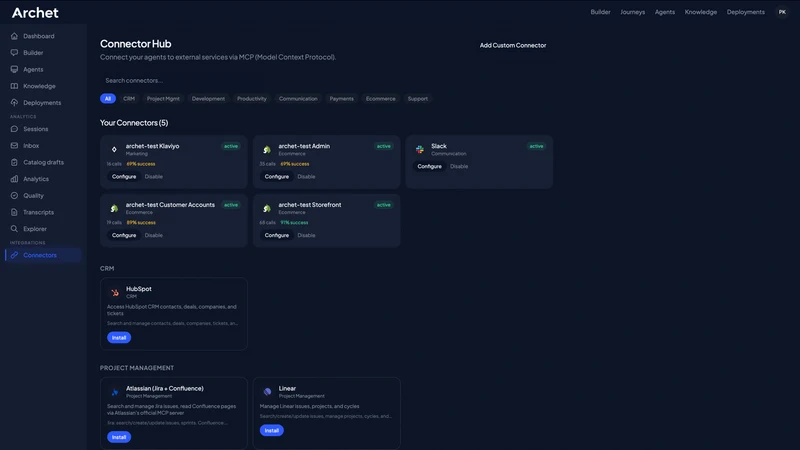Image resolution: width=800 pixels, height=450 pixels.
Task: Select the All filter chip
Action: click(108, 98)
